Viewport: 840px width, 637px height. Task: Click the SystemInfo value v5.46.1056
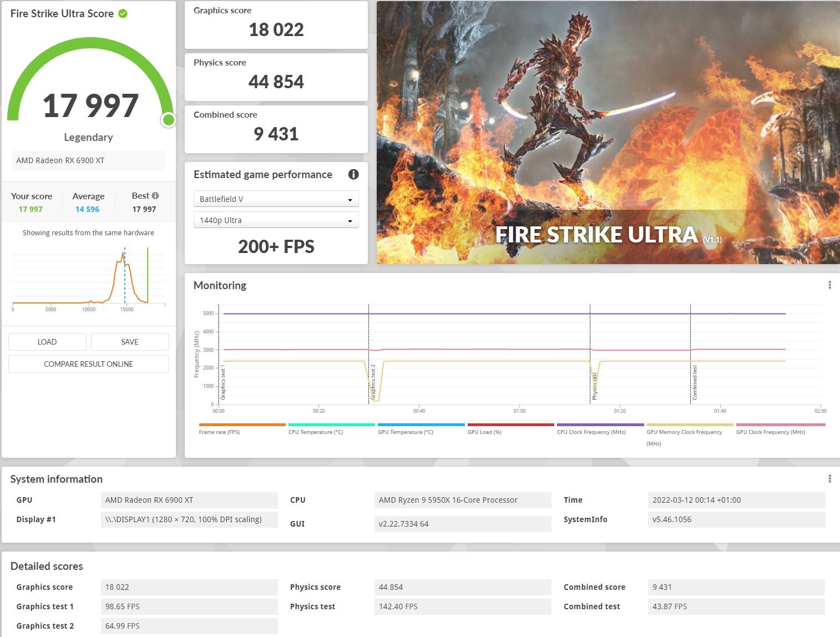point(736,519)
